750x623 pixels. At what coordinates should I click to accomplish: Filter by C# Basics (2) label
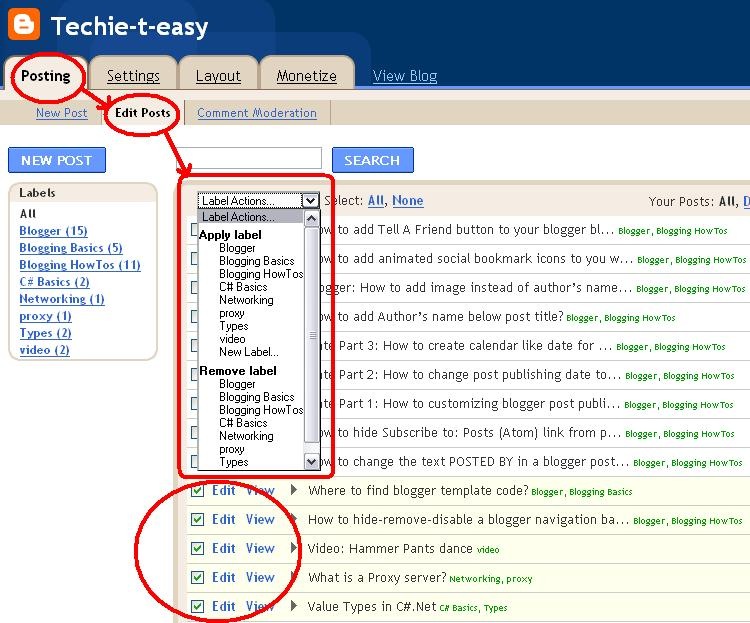54,282
